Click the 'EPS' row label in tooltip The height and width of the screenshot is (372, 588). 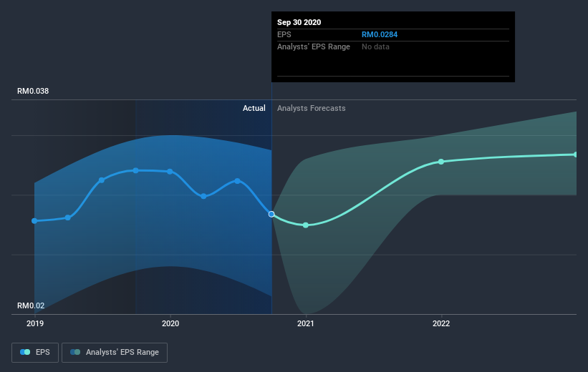[x=284, y=34]
